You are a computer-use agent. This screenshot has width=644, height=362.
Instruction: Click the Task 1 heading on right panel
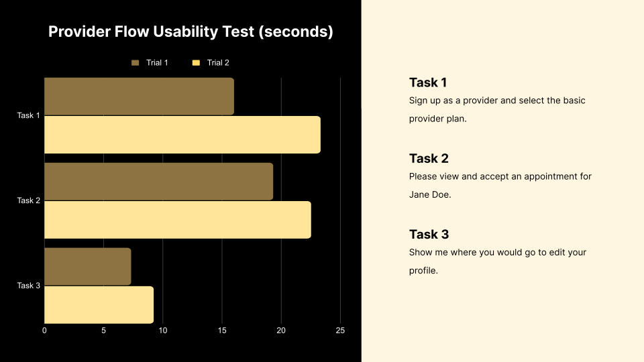(428, 82)
